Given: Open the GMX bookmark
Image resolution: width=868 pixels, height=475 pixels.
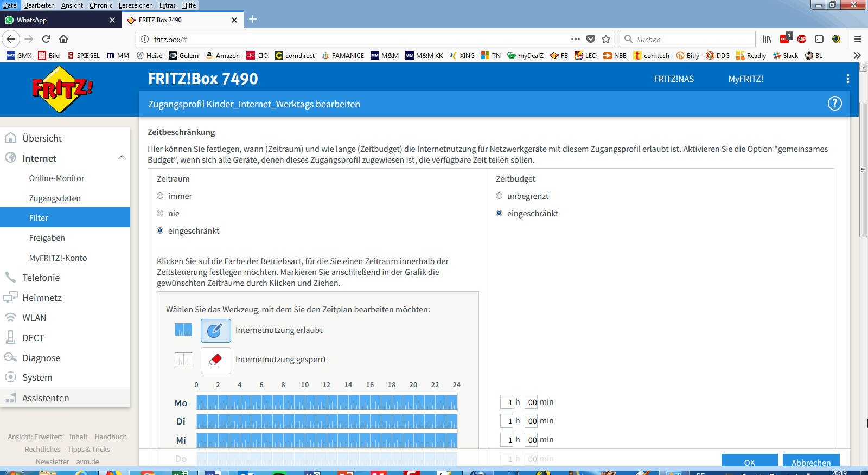Looking at the screenshot, I should (x=19, y=55).
